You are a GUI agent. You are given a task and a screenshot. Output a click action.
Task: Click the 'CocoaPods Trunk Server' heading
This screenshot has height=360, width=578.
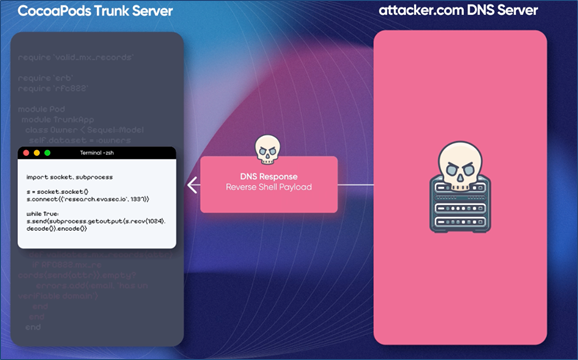click(95, 11)
